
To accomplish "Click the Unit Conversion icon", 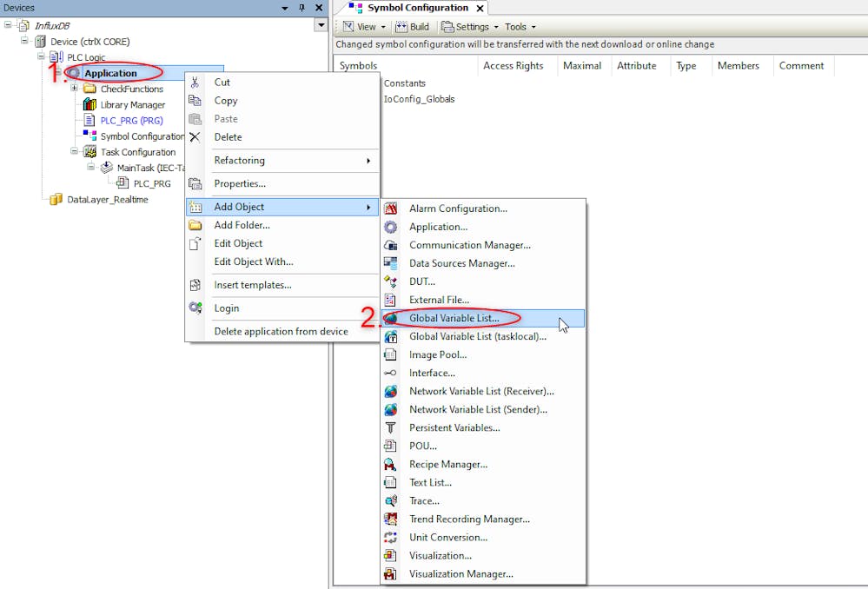I will point(390,538).
